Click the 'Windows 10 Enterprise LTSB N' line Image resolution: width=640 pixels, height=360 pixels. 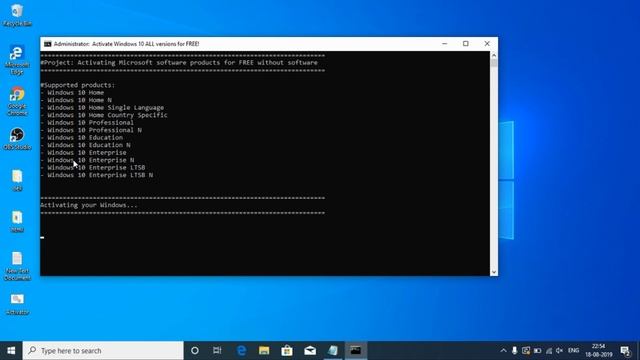coord(97,175)
